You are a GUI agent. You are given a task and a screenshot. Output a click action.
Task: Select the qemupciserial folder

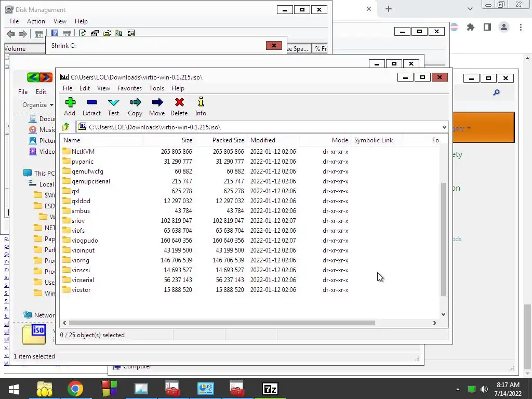(86, 181)
